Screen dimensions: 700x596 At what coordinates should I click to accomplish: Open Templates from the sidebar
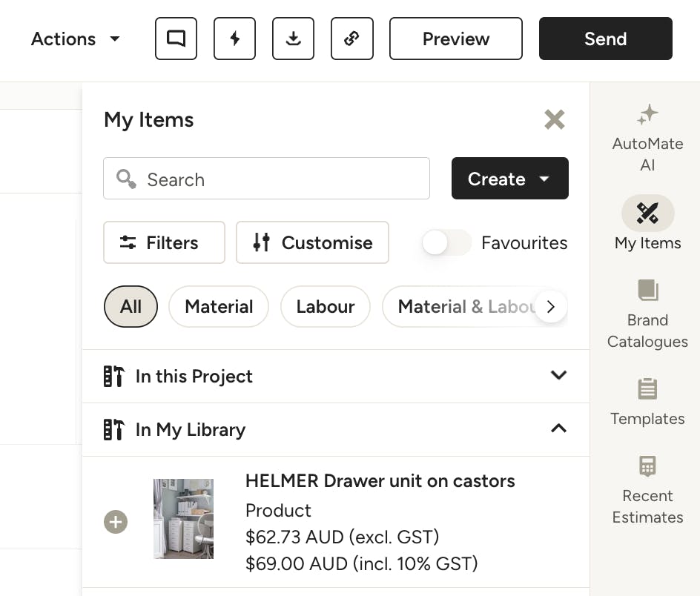647,402
